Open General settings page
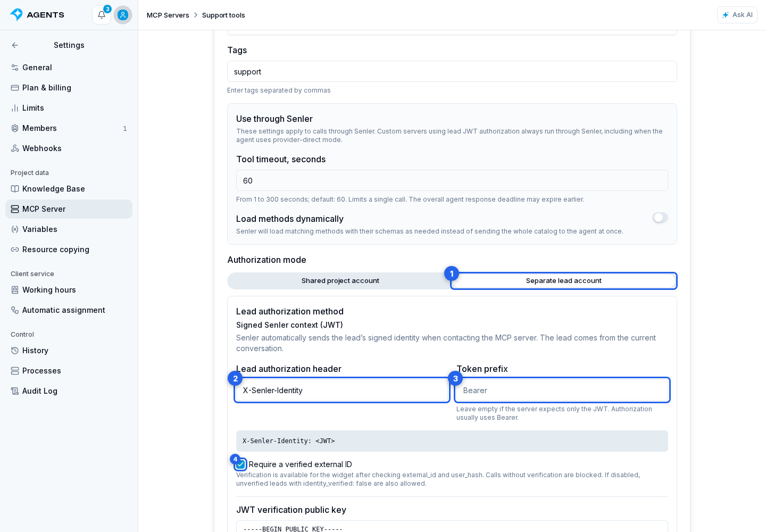 point(69,68)
